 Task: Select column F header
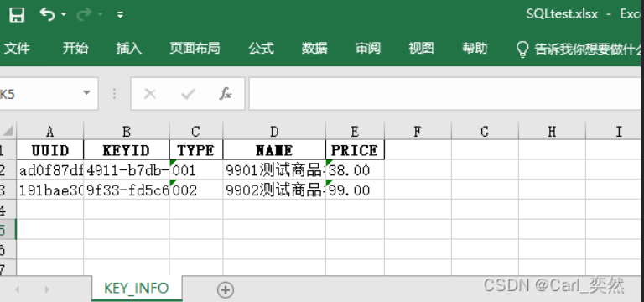[x=418, y=131]
